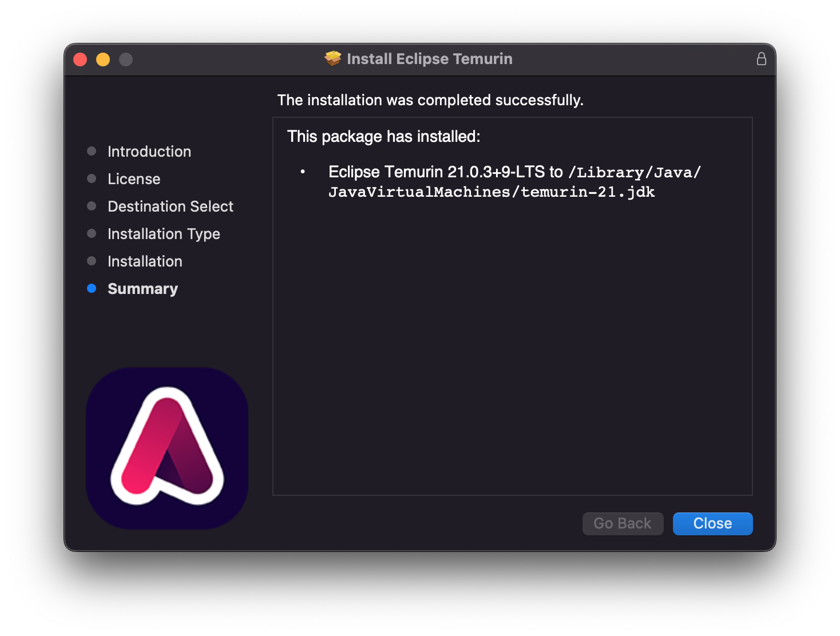Click the Go Back button

click(x=623, y=523)
